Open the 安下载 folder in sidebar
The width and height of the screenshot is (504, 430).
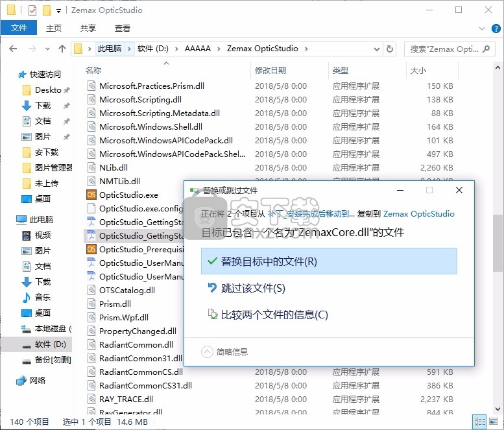47,152
